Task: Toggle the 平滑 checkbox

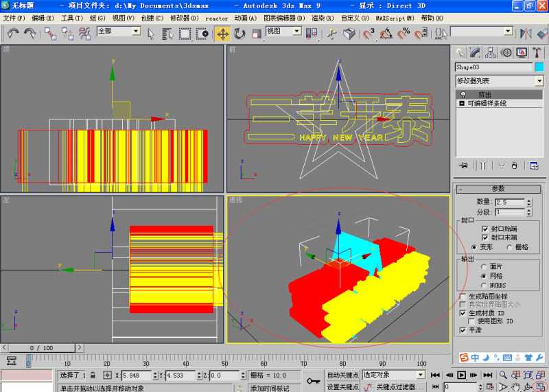Action: pyautogui.click(x=463, y=330)
